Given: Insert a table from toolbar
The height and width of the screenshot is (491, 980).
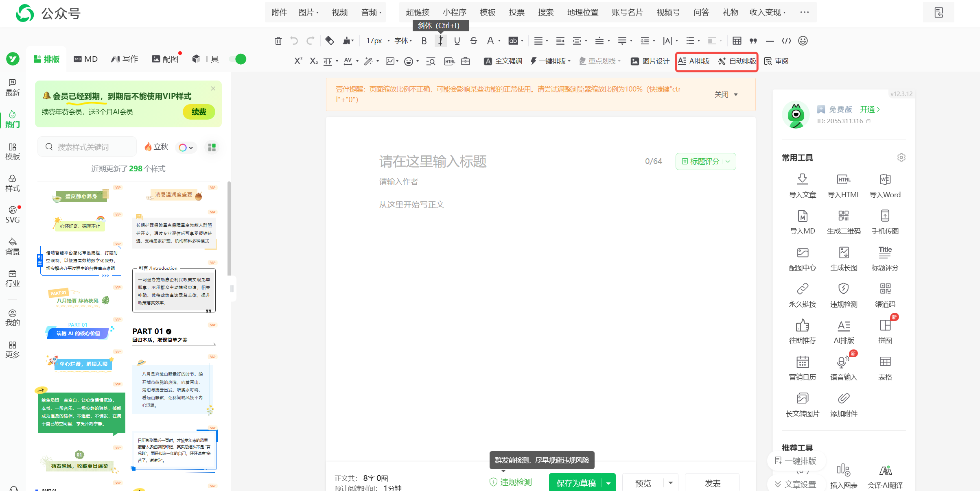Looking at the screenshot, I should click(737, 41).
